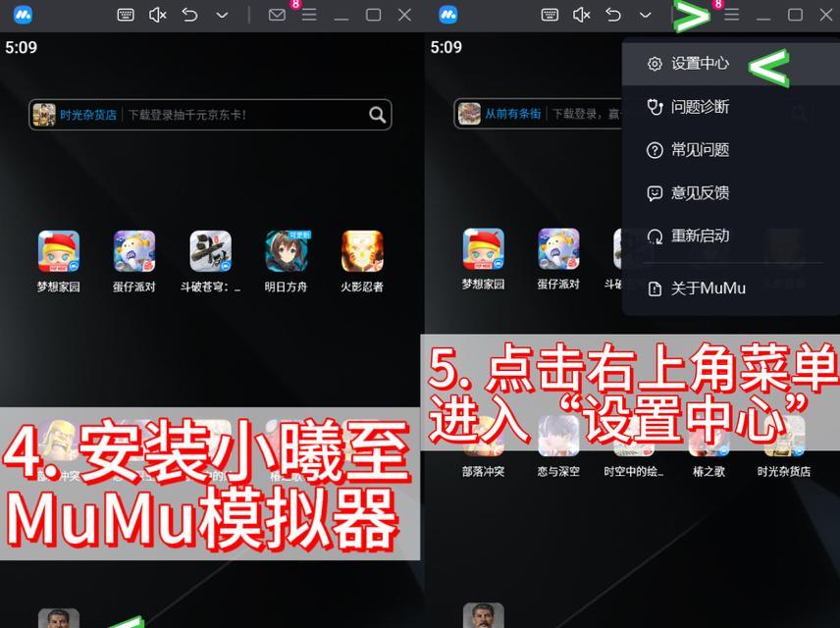Select 问题诊断 from the menu
The image size is (840, 628).
pos(731,107)
